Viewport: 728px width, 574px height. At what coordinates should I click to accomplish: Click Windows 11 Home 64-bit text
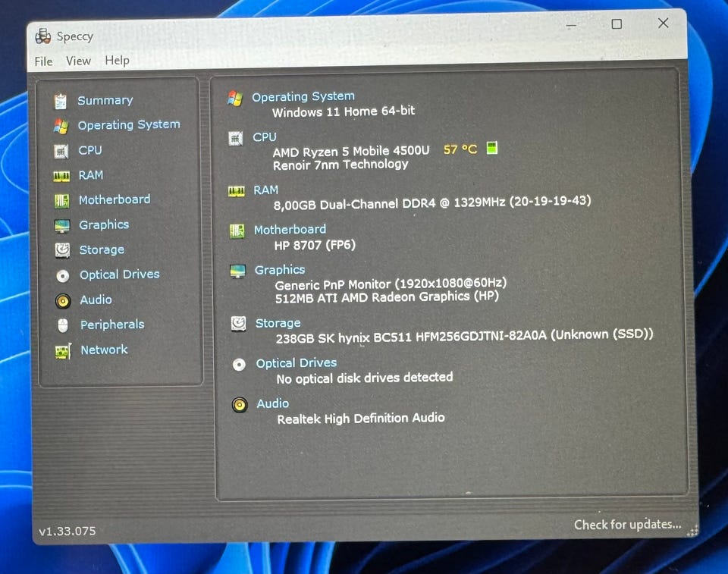(343, 111)
